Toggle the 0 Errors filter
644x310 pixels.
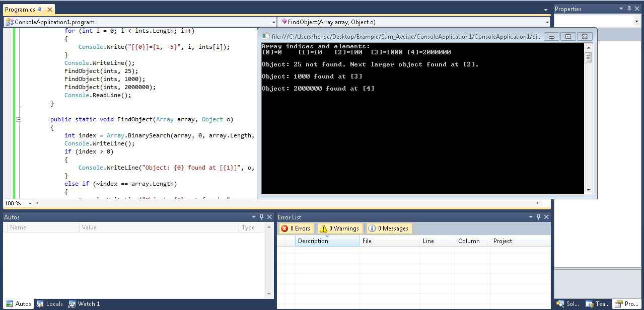pos(296,228)
